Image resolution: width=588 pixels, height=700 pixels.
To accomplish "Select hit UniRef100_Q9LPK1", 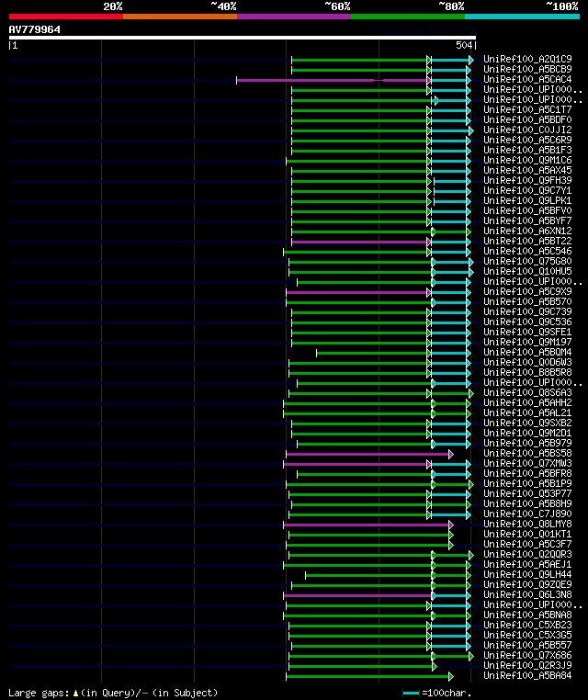I will 527,200.
